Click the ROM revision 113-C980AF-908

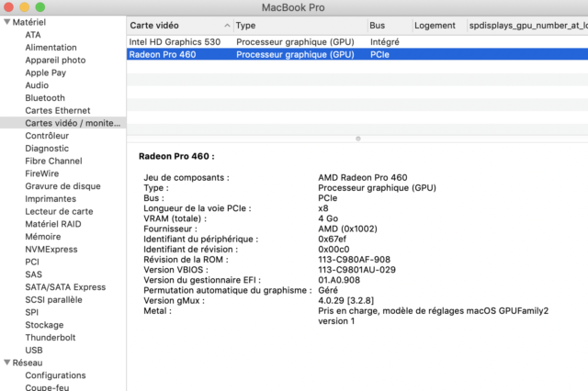(355, 260)
